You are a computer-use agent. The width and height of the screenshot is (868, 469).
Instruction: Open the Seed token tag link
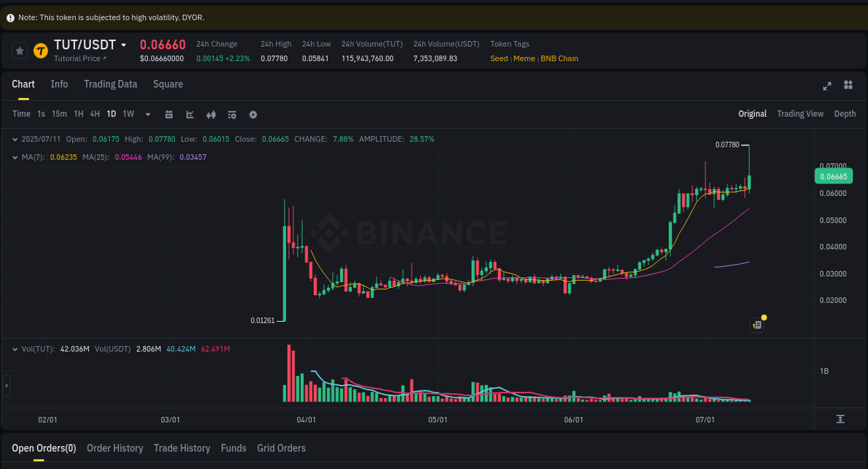click(499, 58)
